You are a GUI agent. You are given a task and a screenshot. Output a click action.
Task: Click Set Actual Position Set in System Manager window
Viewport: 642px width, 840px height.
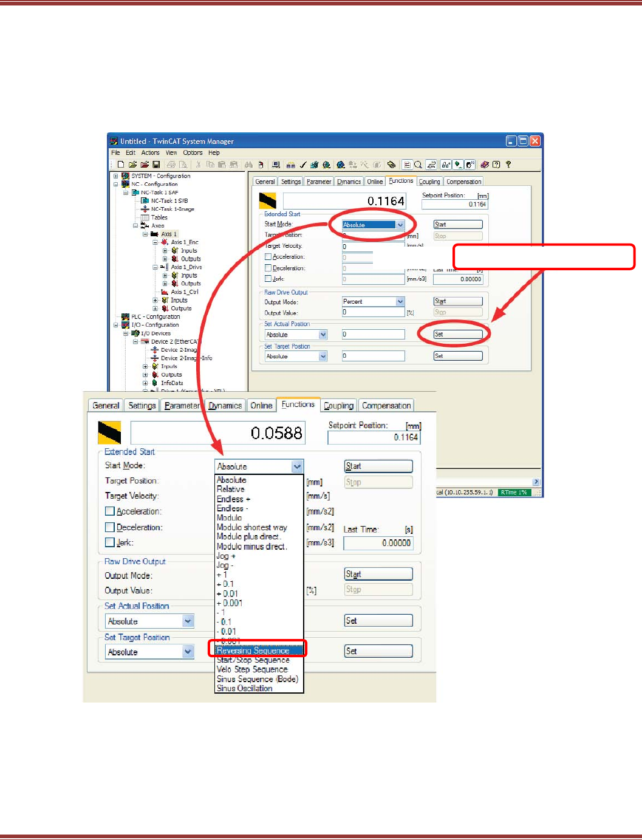click(x=458, y=334)
